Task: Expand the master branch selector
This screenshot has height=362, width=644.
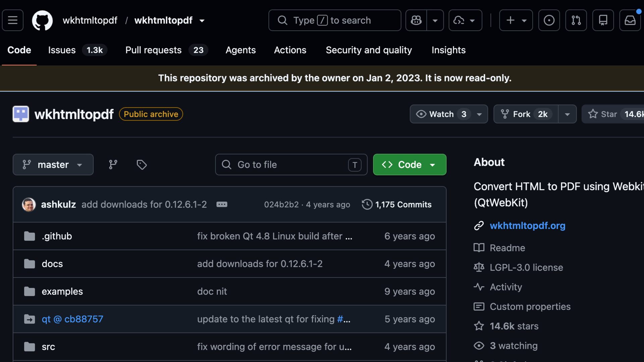Action: tap(53, 165)
